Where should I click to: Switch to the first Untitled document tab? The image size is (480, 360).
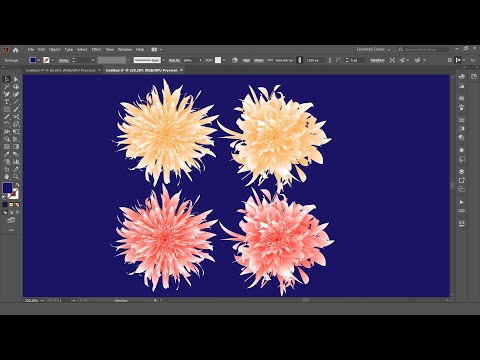(60, 70)
